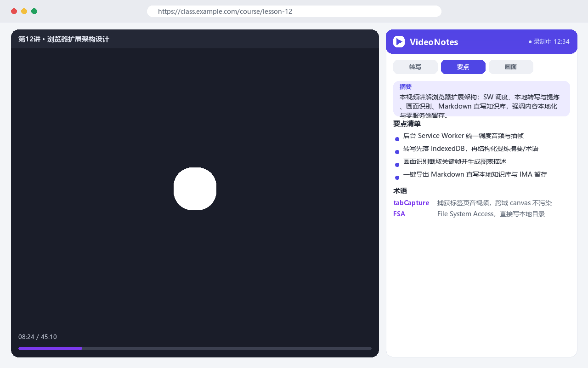The image size is (588, 368).
Task: Click the tabCapture term link
Action: (x=411, y=203)
